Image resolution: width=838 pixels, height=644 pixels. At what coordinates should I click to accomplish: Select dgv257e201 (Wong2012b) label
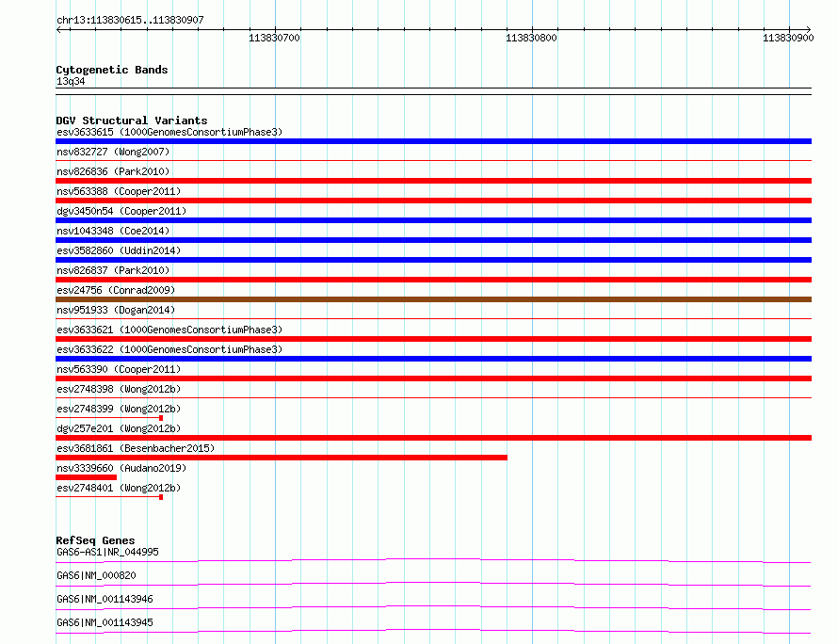(x=119, y=428)
